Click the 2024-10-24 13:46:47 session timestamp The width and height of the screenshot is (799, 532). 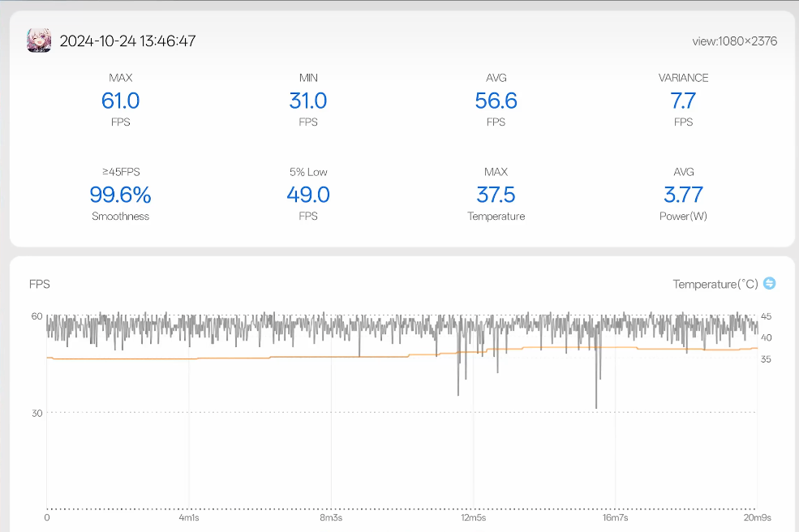[x=127, y=41]
